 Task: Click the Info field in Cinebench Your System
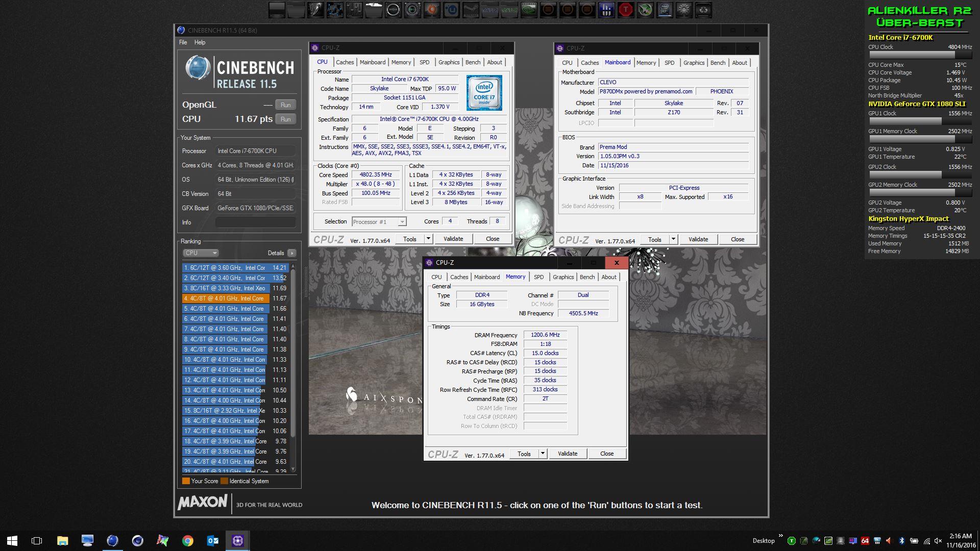tap(255, 222)
